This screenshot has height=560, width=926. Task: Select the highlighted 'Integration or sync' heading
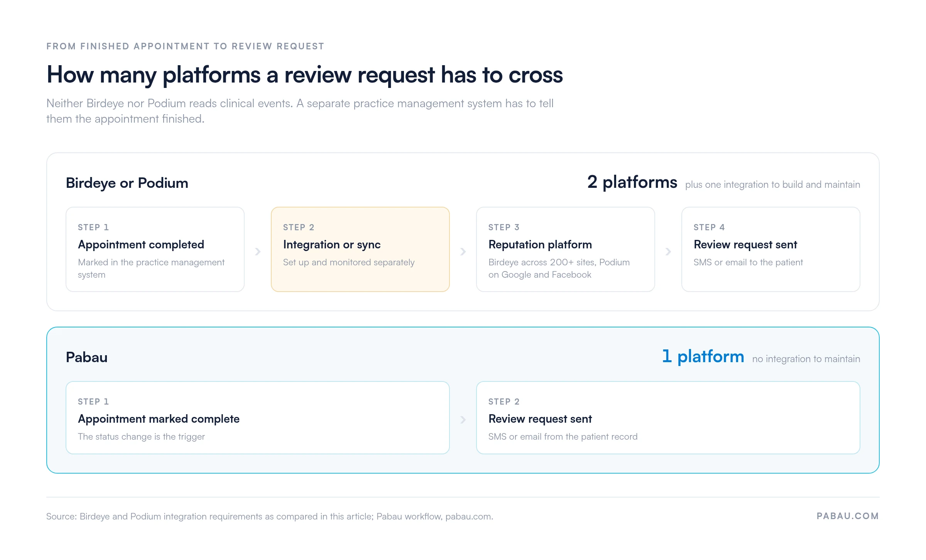[x=332, y=245]
